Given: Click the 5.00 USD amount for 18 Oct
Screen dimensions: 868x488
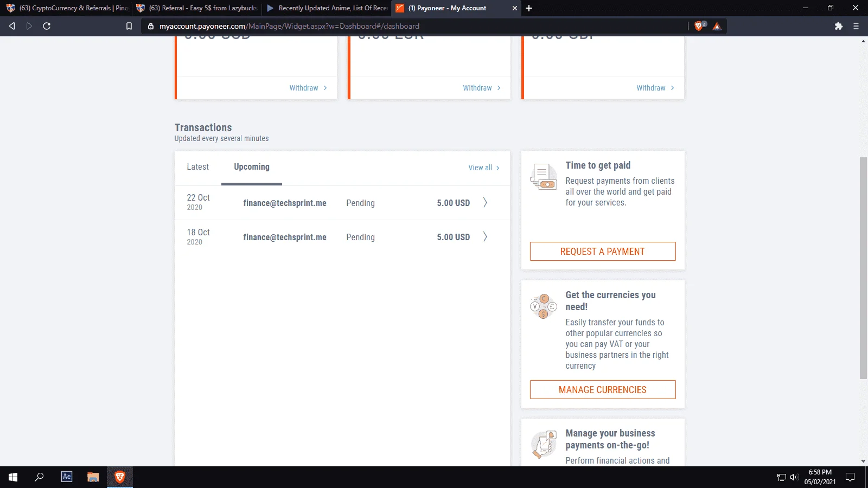Looking at the screenshot, I should [454, 237].
